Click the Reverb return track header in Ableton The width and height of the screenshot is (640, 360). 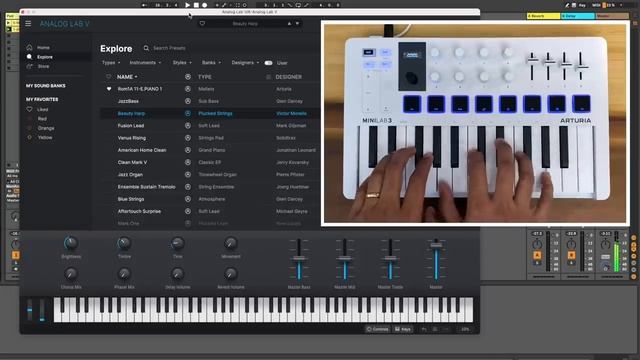point(543,16)
